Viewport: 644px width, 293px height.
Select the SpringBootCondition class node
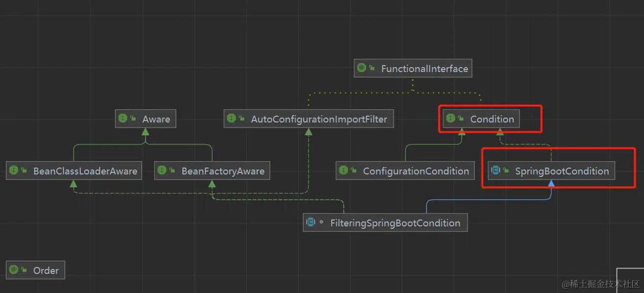point(552,171)
